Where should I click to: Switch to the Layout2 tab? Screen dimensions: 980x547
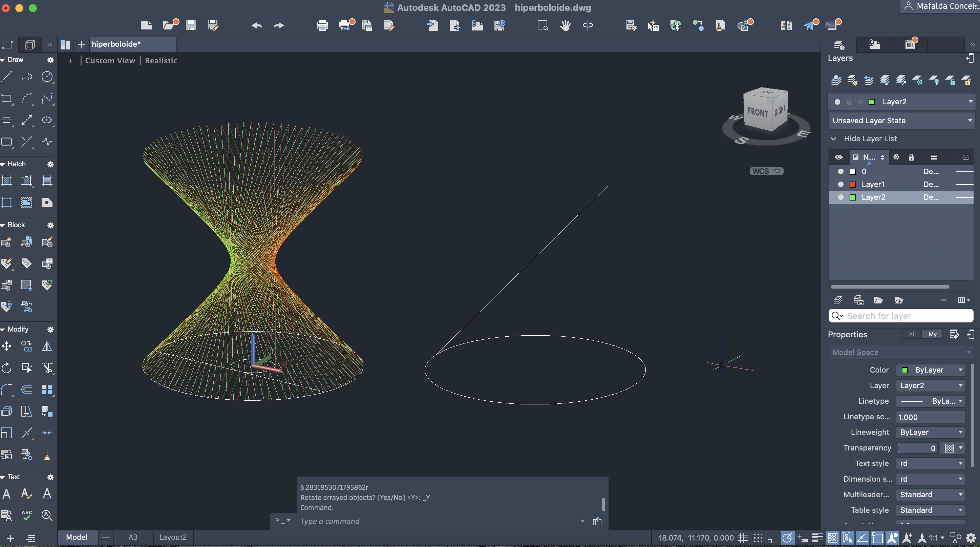click(x=173, y=537)
